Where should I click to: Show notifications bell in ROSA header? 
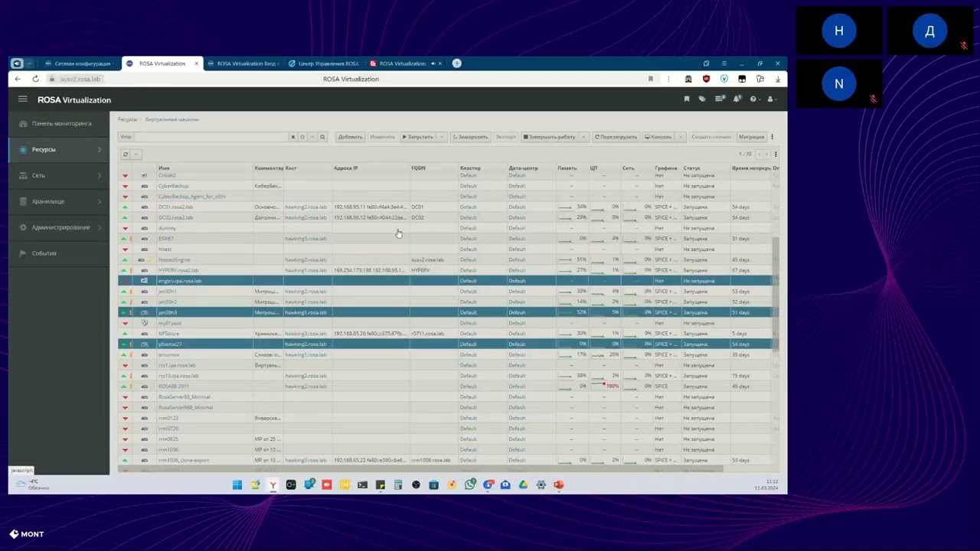click(x=737, y=99)
